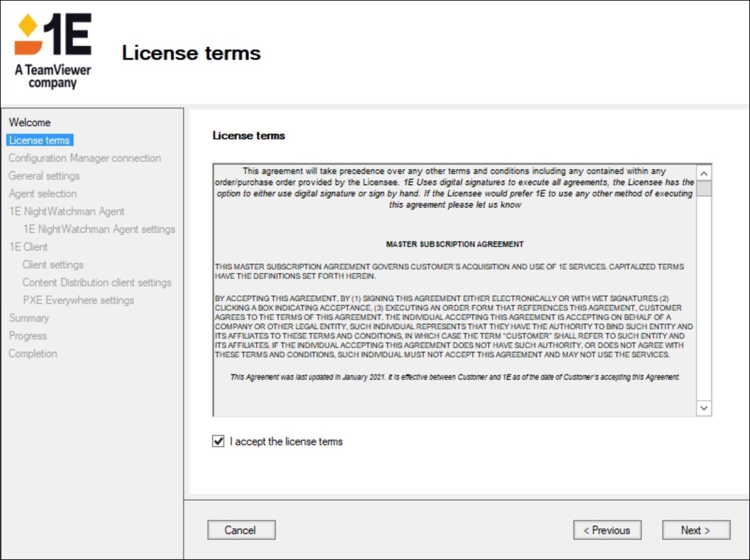750x560 pixels.
Task: Cancel the installation wizard
Action: click(241, 530)
